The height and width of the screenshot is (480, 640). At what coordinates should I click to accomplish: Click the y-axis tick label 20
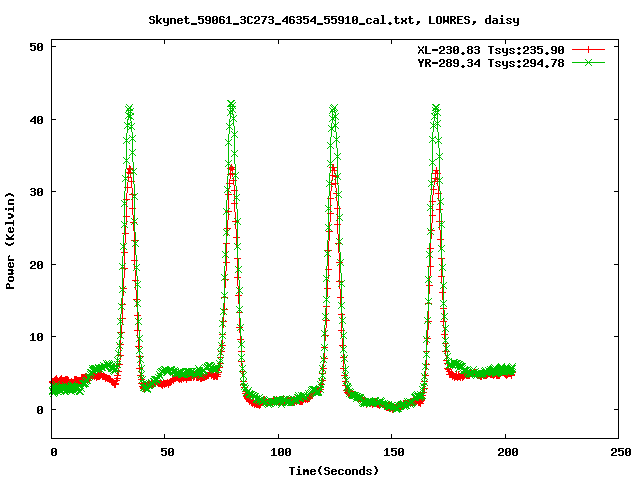[36, 265]
